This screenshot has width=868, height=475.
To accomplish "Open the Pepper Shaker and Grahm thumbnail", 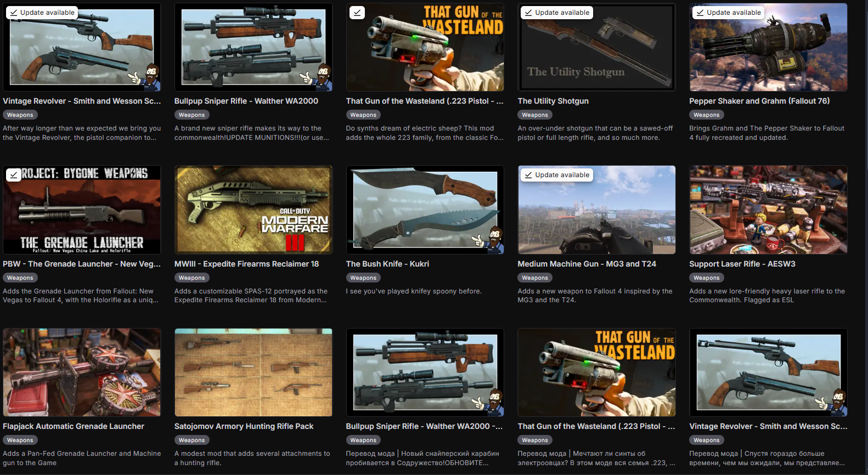I will pos(768,47).
